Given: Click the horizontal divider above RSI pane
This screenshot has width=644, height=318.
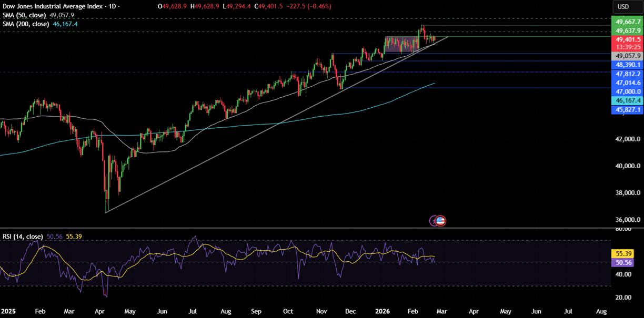Looking at the screenshot, I should pos(305,228).
